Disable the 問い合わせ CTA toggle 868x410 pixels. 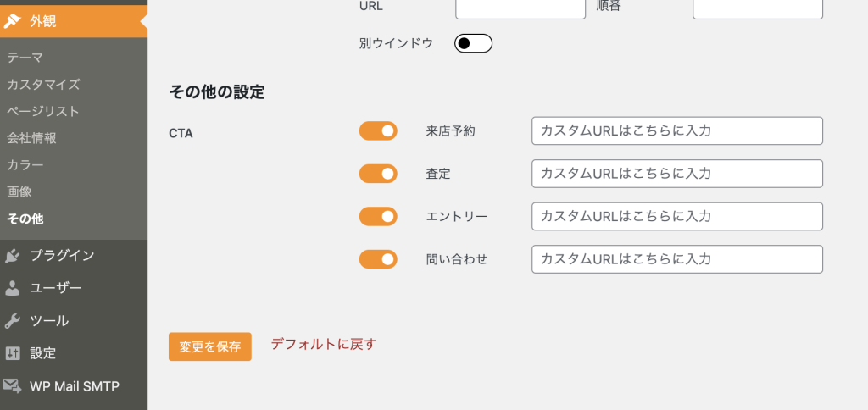378,259
